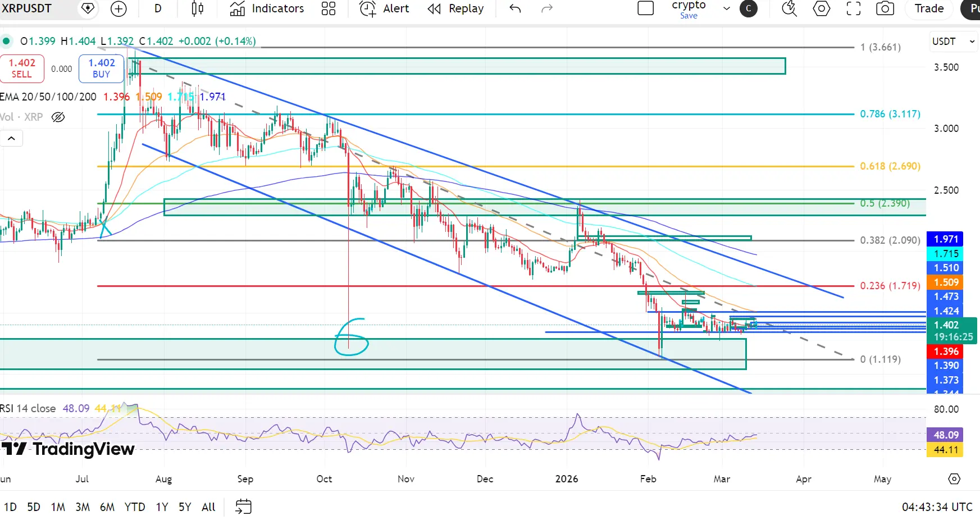
Task: Open the Indicators dialog
Action: click(267, 8)
